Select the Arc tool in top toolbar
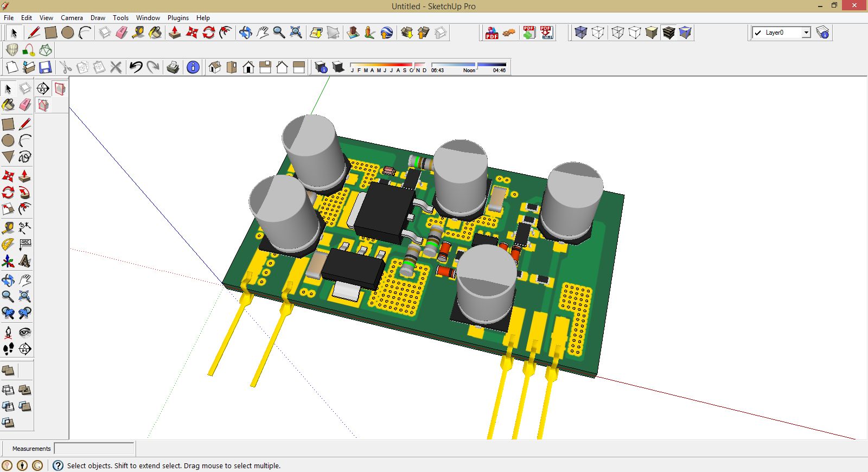The width and height of the screenshot is (868, 472). coord(85,33)
